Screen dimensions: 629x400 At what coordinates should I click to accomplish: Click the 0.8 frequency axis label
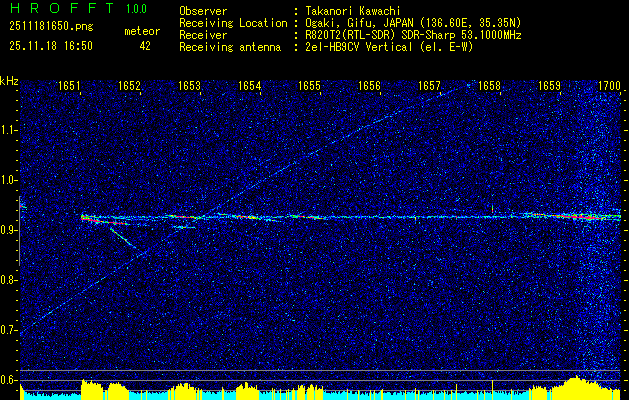tap(9, 280)
